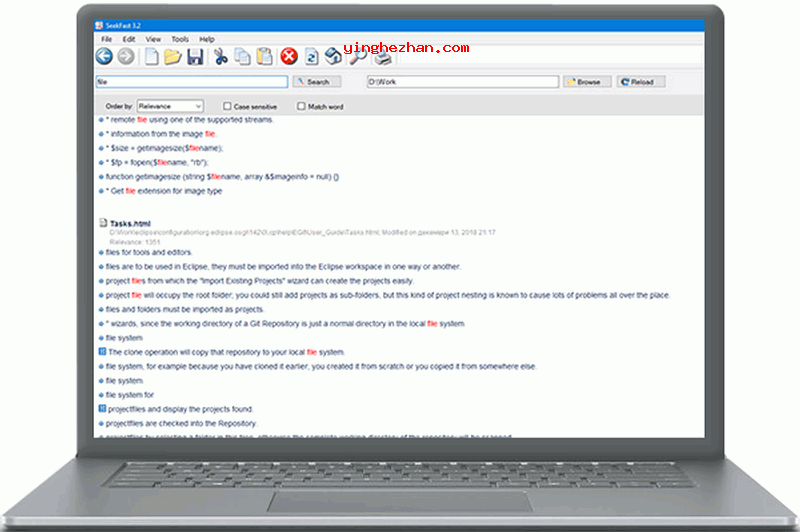Toggle the Match word checkbox
Viewport: 800px width, 532px height.
coord(301,106)
